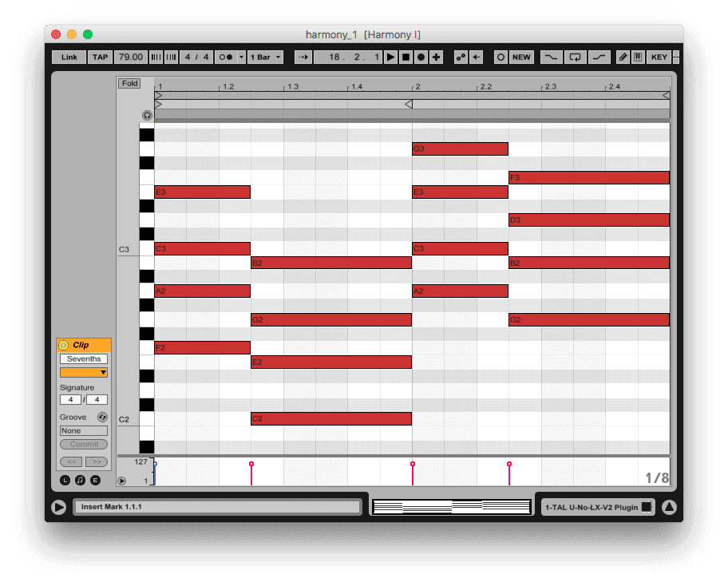
Task: Toggle the Link button
Action: (69, 57)
